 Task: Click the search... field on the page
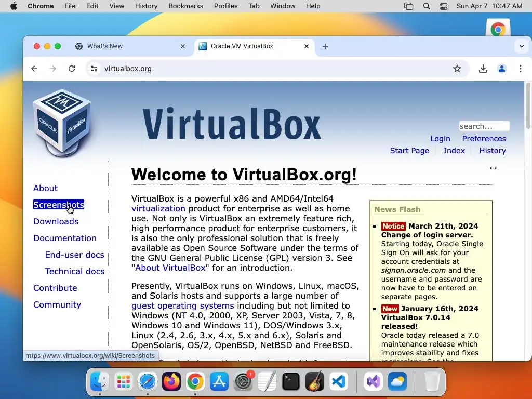click(x=484, y=126)
